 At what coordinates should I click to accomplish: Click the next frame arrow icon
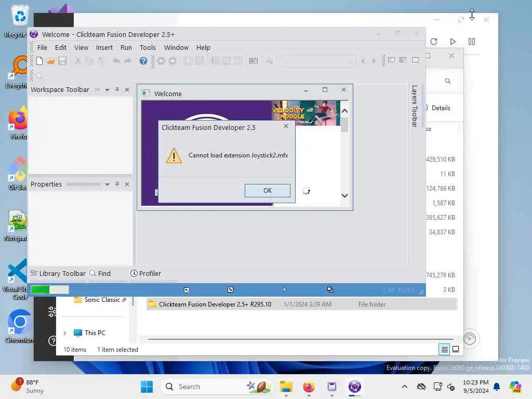point(374,61)
